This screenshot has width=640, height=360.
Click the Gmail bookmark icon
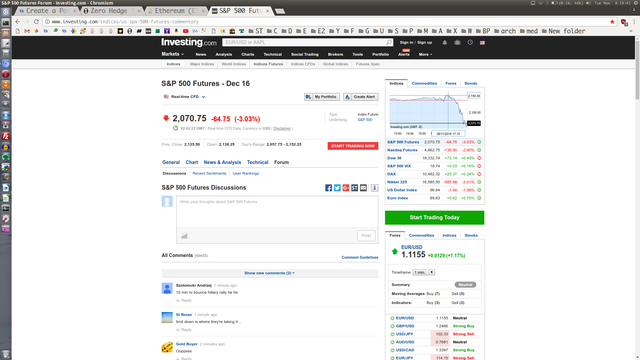click(27, 31)
